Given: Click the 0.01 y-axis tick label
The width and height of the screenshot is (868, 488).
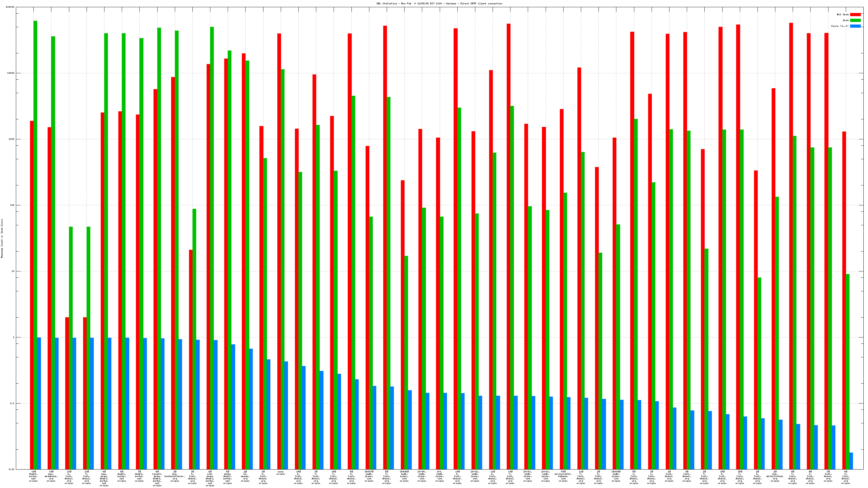Looking at the screenshot, I should pos(11,469).
